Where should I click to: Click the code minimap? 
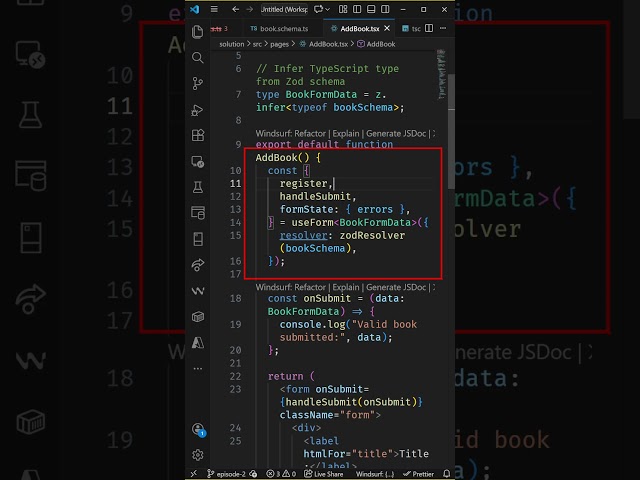coord(442,74)
